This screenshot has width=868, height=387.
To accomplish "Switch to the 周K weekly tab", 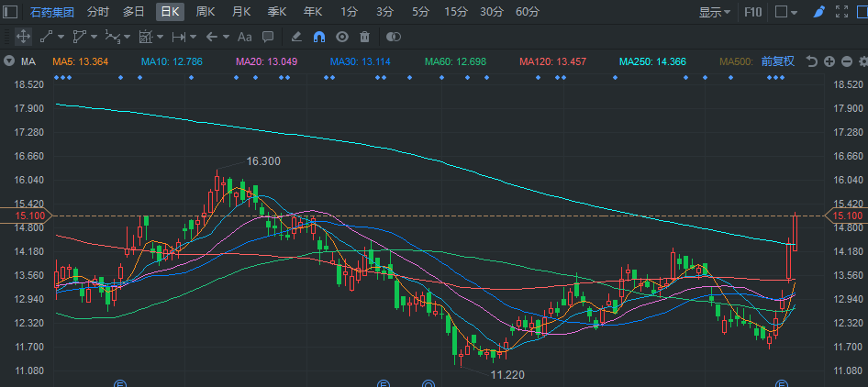I will [206, 12].
